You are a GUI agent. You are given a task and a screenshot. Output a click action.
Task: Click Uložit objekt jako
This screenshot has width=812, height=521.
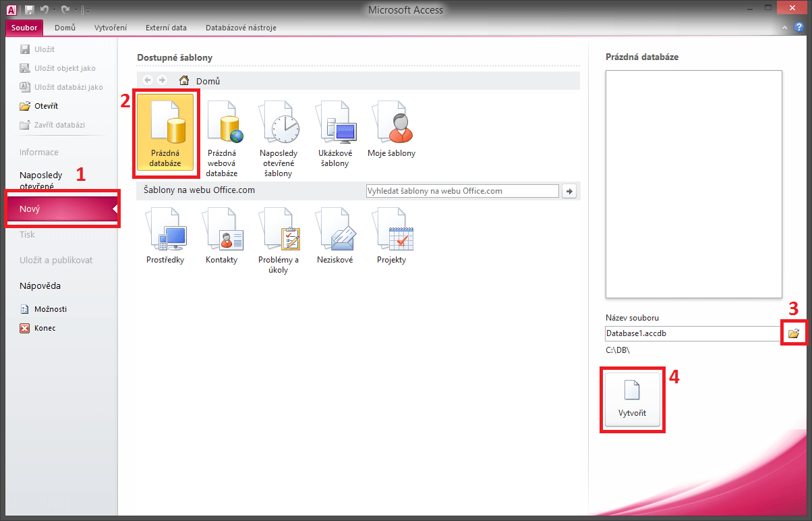pyautogui.click(x=57, y=68)
